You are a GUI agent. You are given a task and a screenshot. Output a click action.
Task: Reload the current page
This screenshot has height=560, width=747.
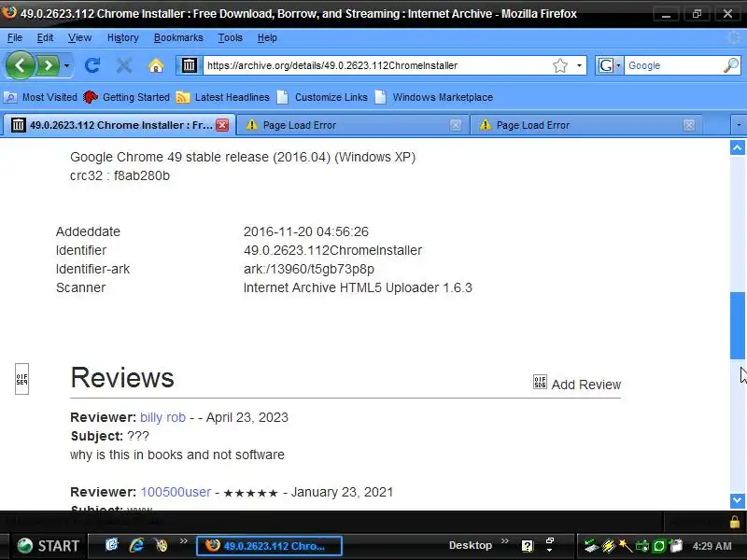tap(92, 65)
